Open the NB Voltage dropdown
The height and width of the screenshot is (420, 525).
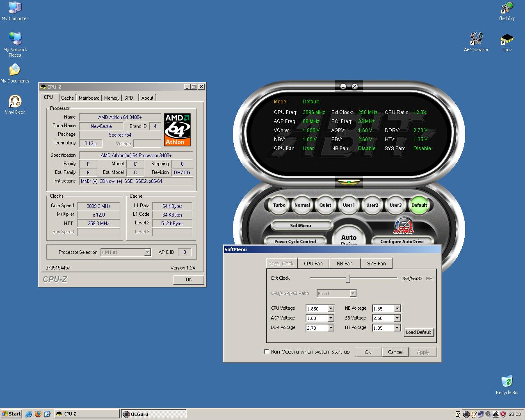tap(397, 309)
